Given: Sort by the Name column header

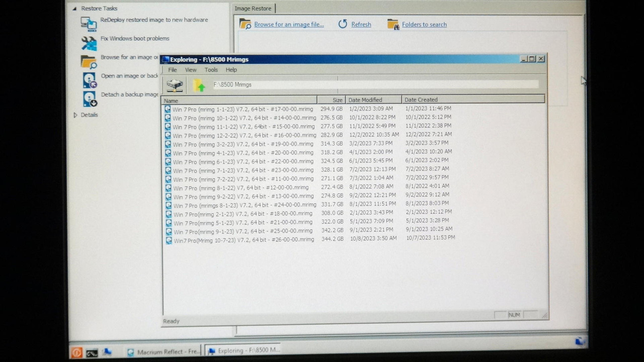Looking at the screenshot, I should (239, 100).
